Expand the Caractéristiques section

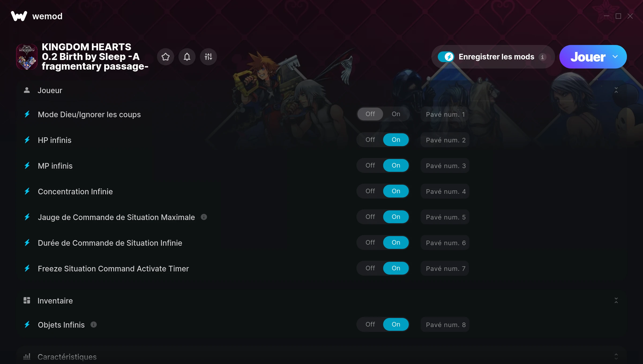[x=616, y=357]
